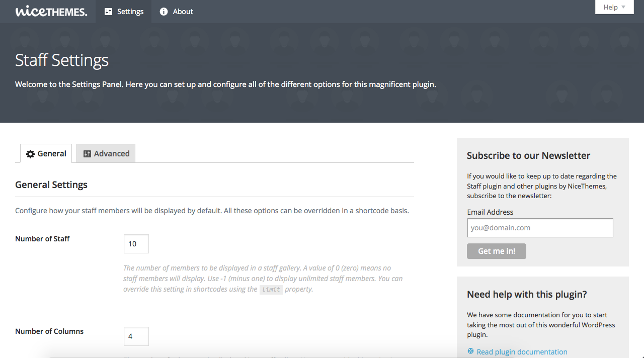The height and width of the screenshot is (358, 644).
Task: Click the "Staff Settings" page heading
Action: (x=62, y=60)
